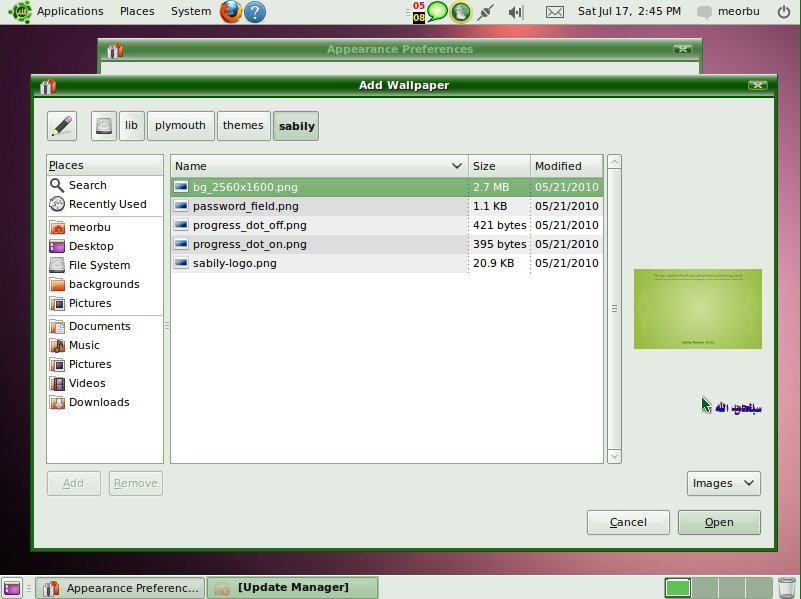The image size is (801, 599).
Task: Open the Pictures bookmark above Documents
Action: 105,303
